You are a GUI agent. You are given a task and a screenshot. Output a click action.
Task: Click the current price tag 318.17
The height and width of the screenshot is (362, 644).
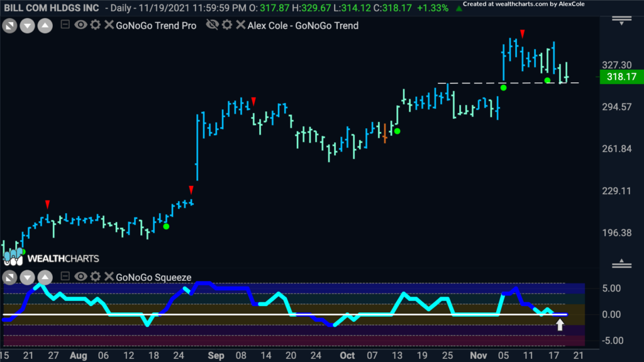pos(621,77)
